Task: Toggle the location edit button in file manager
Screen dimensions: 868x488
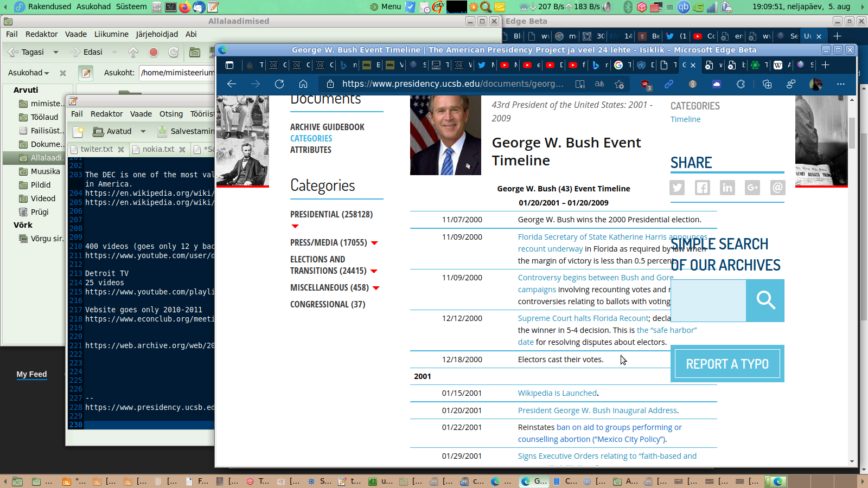Action: (86, 73)
